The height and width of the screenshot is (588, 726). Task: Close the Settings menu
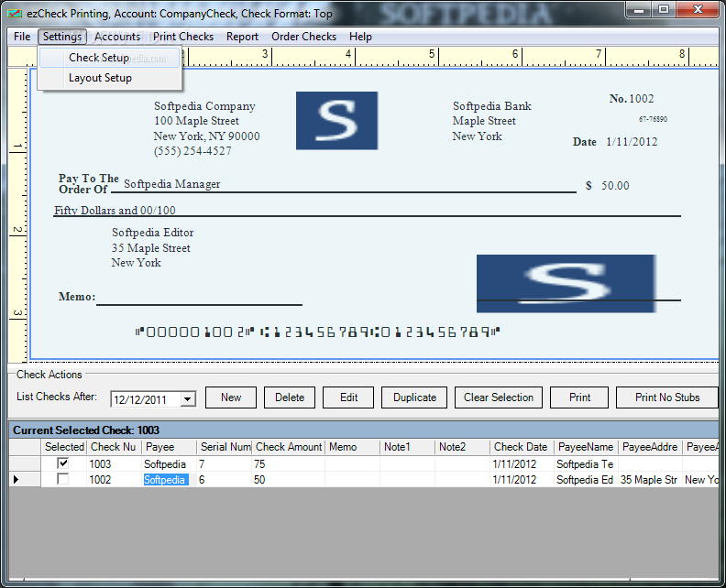point(62,37)
